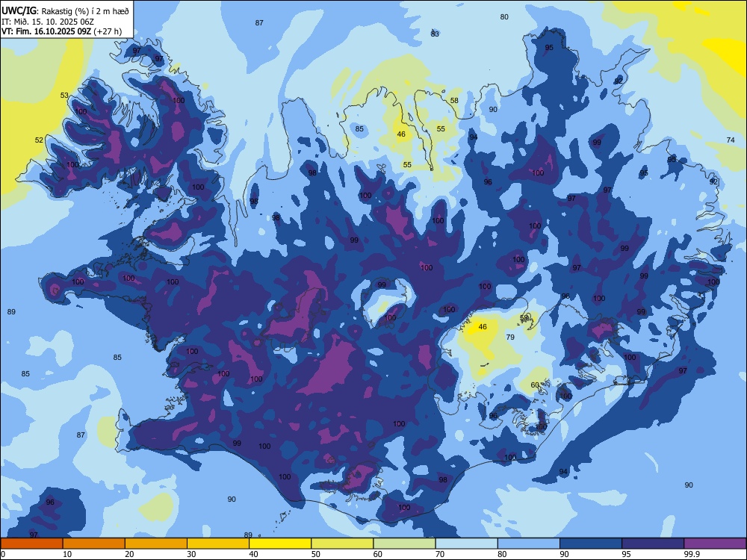The image size is (747, 560).
Task: Select the light blue 80–90 legend band
Action: click(529, 544)
